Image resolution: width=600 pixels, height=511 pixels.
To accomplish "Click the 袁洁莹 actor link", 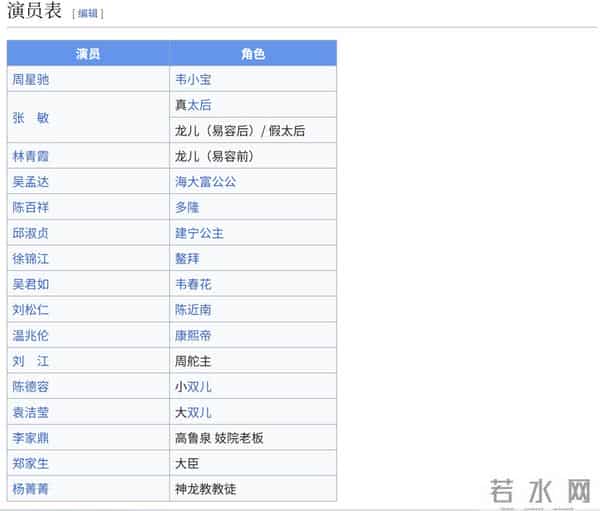I will 30,412.
